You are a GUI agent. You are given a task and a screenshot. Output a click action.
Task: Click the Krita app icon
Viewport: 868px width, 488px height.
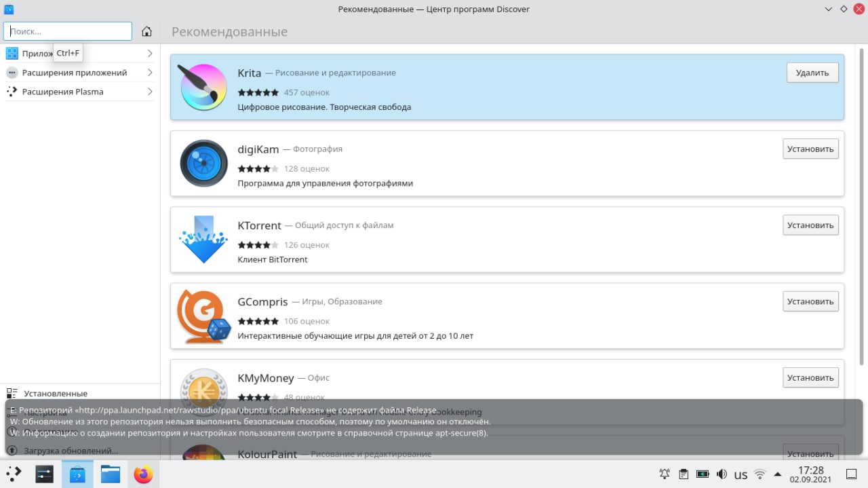coord(203,87)
